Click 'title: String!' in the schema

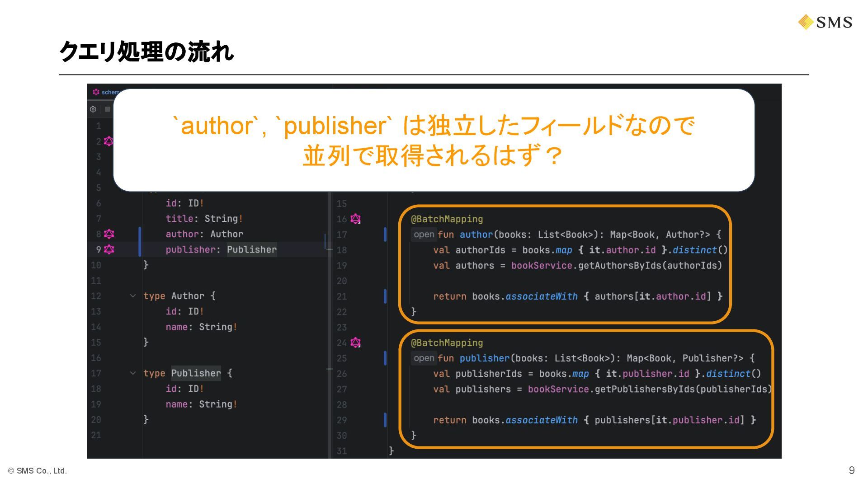(204, 219)
